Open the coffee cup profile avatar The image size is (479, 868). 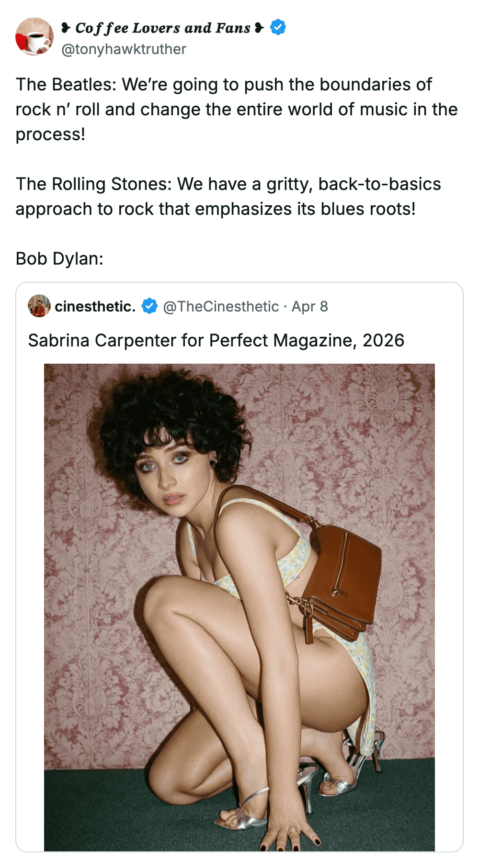click(34, 37)
